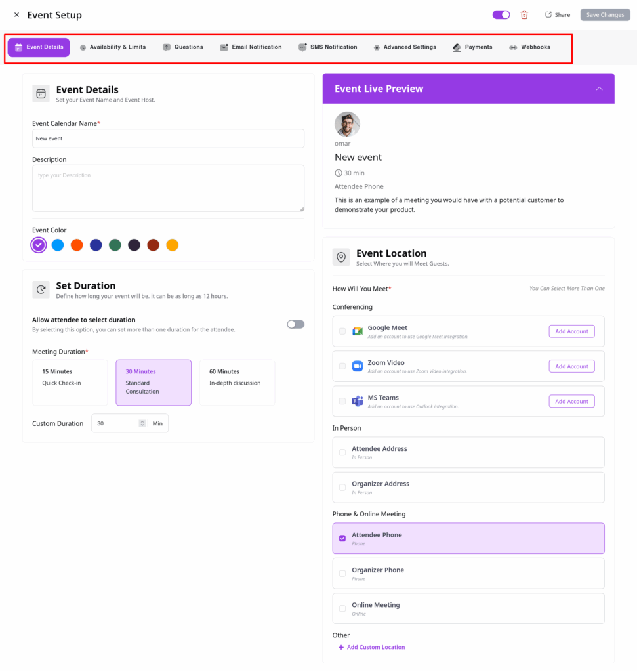Enable Allow attendee to select duration
The image size is (637, 672).
click(x=295, y=324)
